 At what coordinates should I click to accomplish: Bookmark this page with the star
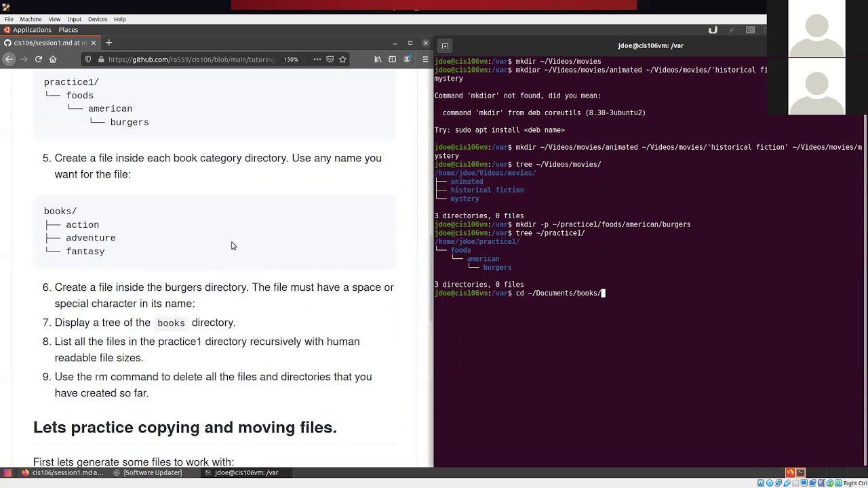(x=342, y=60)
